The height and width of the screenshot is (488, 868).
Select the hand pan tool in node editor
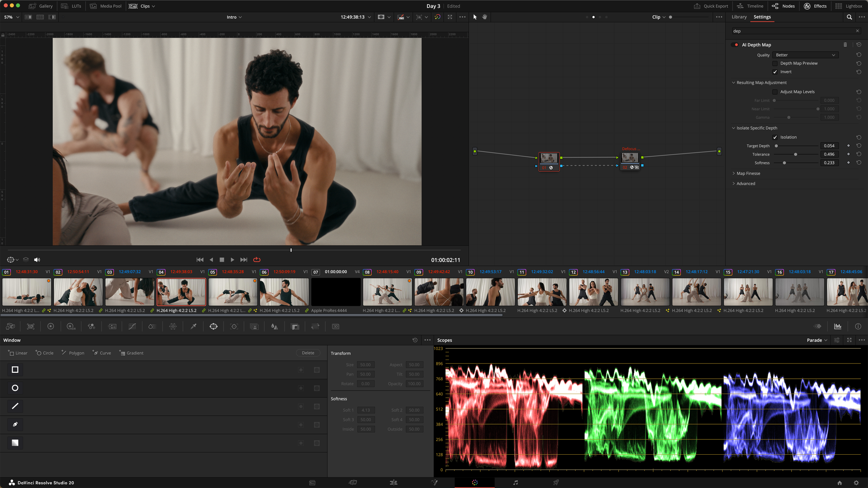pos(485,17)
